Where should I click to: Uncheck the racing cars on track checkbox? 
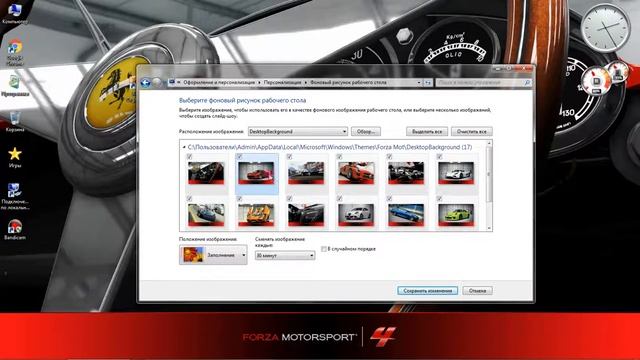point(289,157)
